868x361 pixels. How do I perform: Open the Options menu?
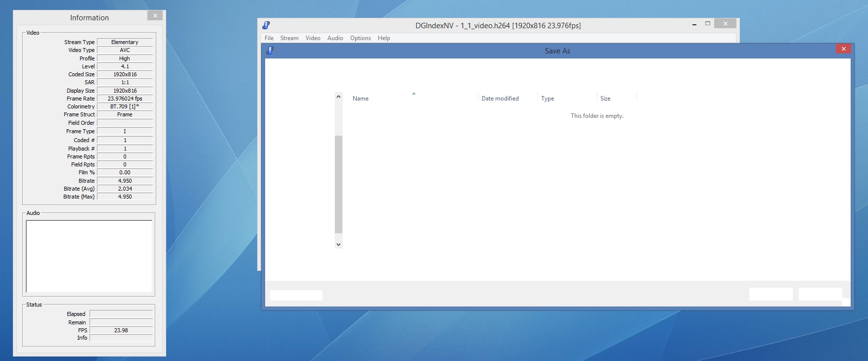(360, 38)
